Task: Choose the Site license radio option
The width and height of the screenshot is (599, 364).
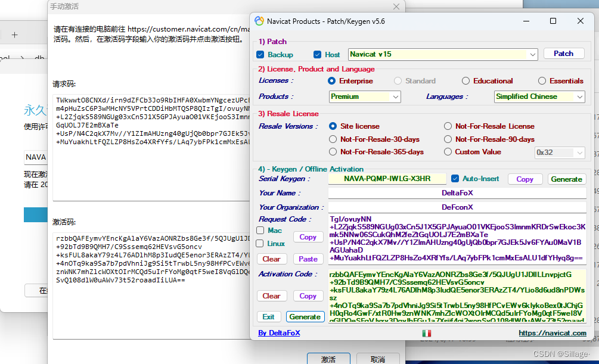Action: tap(333, 126)
